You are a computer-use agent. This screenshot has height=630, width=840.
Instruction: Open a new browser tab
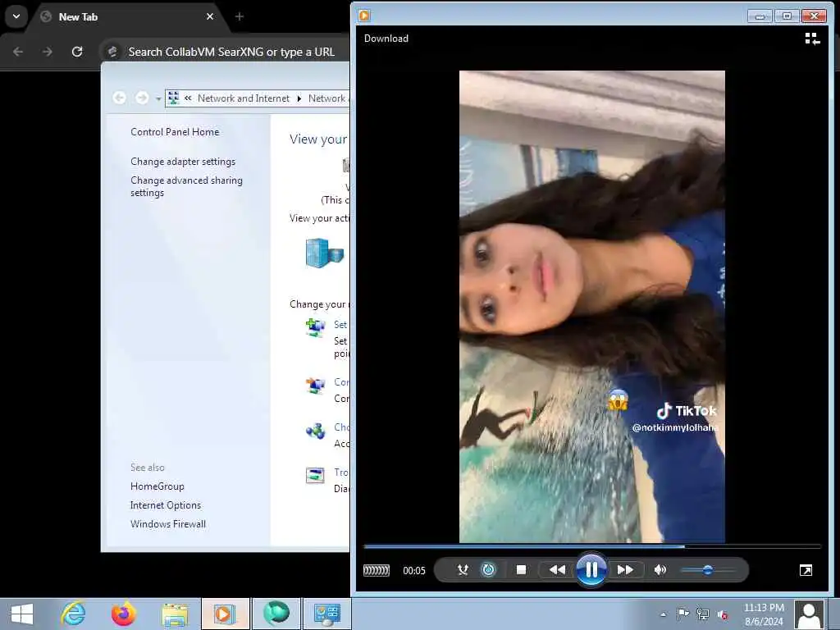click(x=240, y=16)
